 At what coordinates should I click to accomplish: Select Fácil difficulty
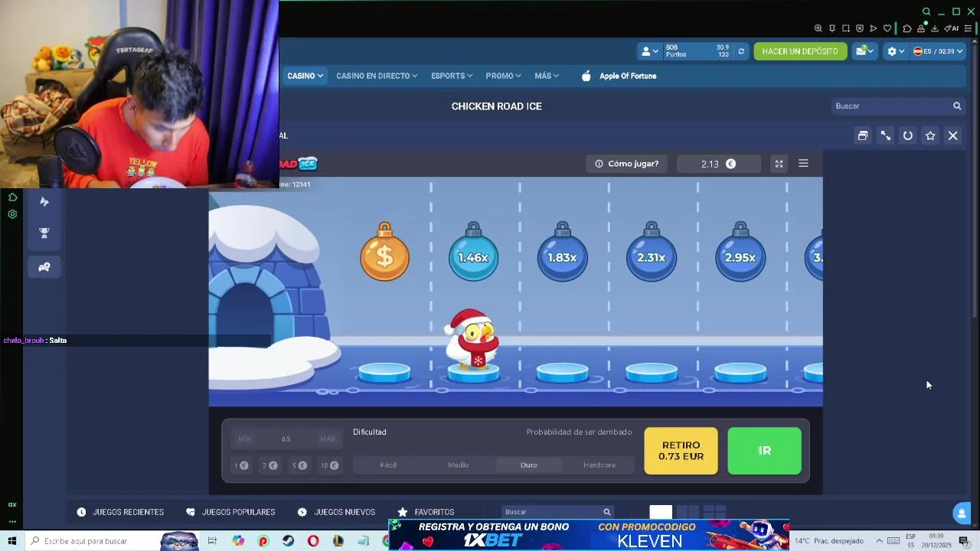[388, 465]
